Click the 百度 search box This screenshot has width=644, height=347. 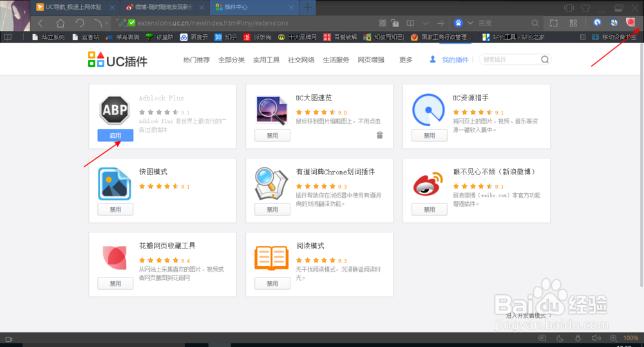coord(503,23)
